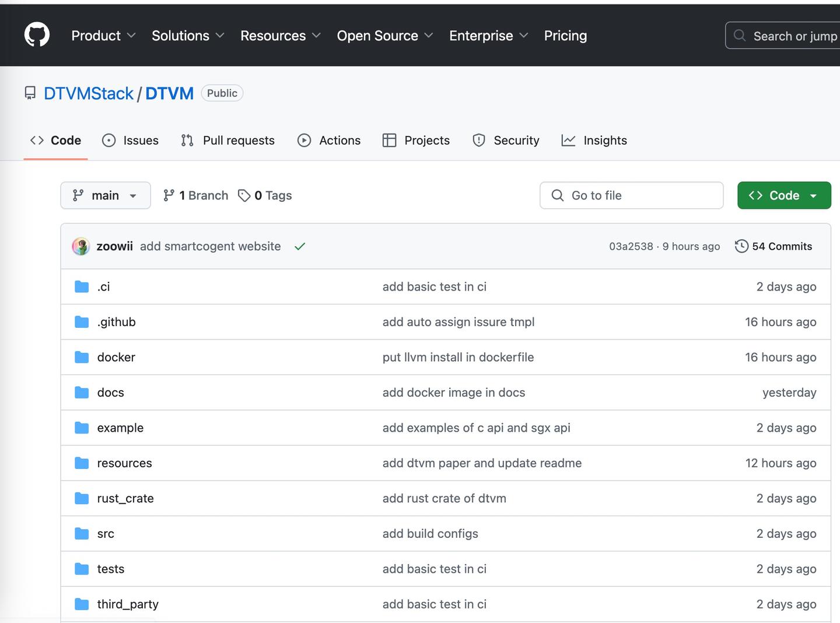This screenshot has height=623, width=840.
Task: Click the branch icon beside 1 Branch
Action: pos(169,195)
